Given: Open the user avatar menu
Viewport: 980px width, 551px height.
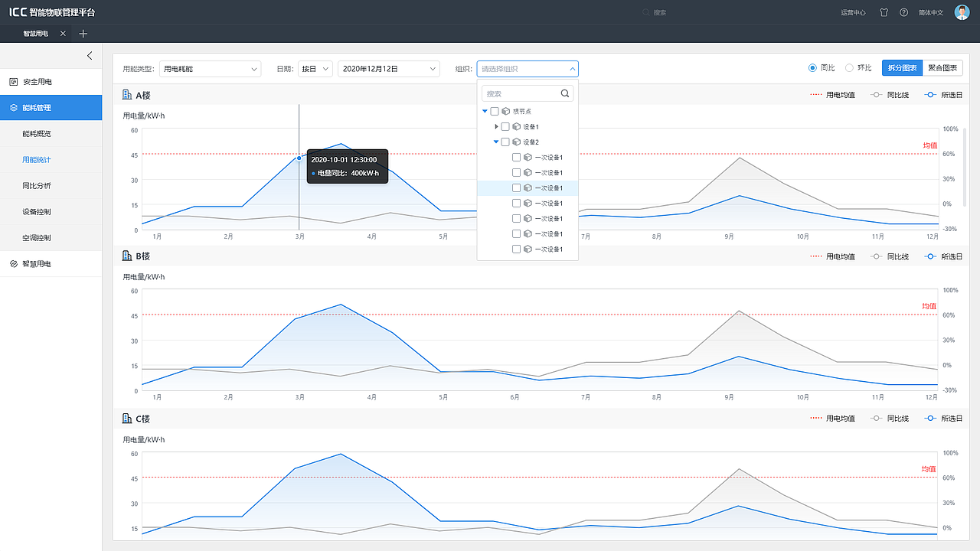Looking at the screenshot, I should point(962,12).
